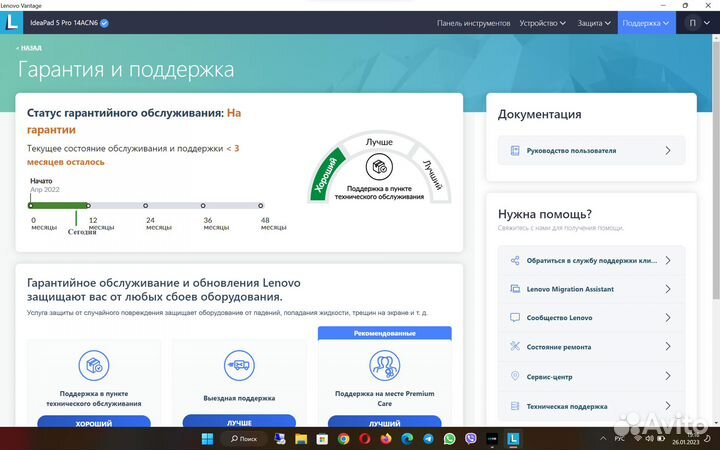Click the Состояние ремонта tools icon
Image resolution: width=720 pixels, height=450 pixels.
click(515, 346)
